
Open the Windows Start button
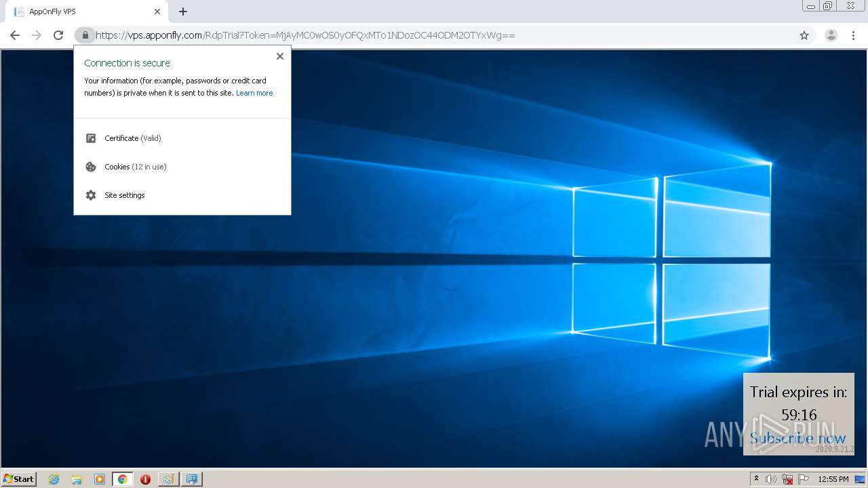[19, 479]
